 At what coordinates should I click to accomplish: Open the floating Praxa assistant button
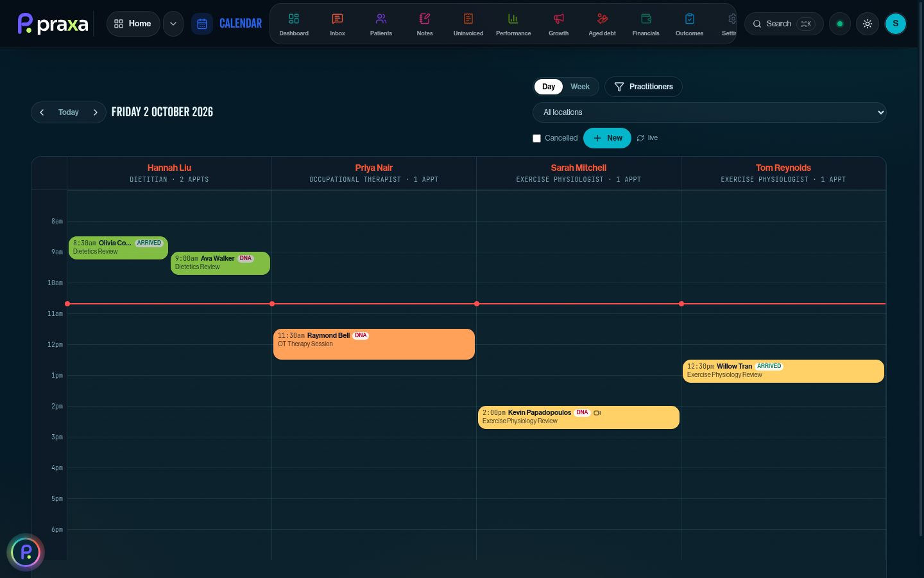[x=26, y=552]
